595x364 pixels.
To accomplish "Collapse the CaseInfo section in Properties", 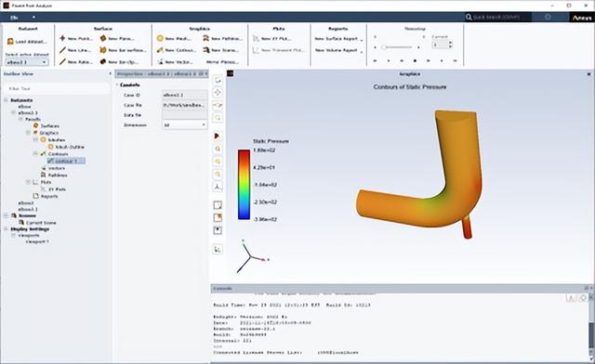I will (118, 84).
